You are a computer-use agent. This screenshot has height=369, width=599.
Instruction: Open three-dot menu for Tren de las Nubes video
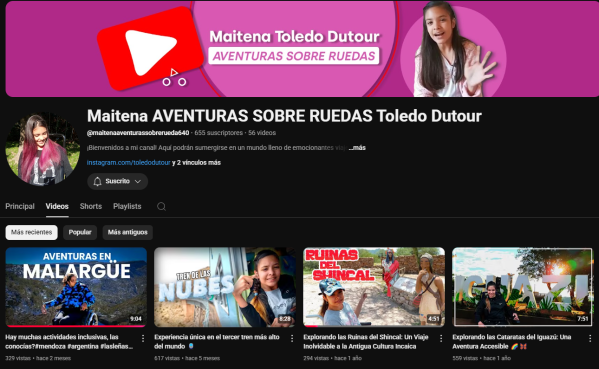[292, 338]
